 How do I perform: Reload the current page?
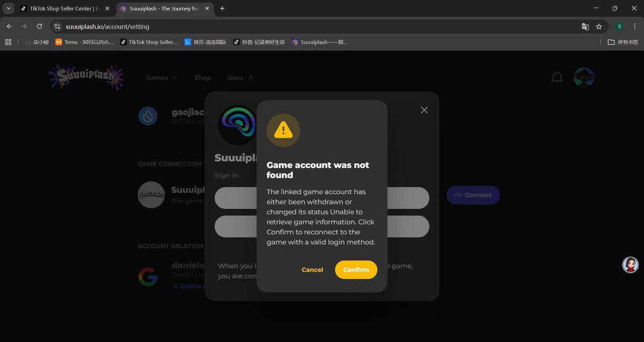point(39,26)
